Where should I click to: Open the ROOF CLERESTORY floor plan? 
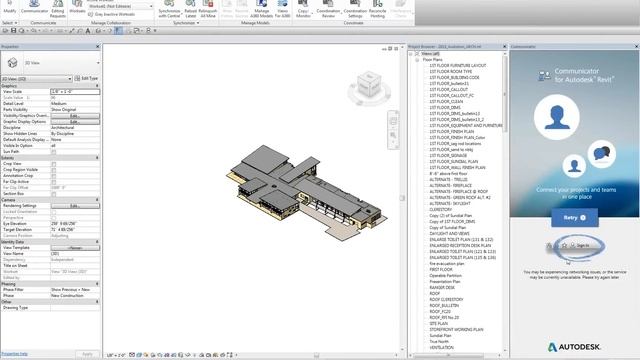(x=446, y=300)
